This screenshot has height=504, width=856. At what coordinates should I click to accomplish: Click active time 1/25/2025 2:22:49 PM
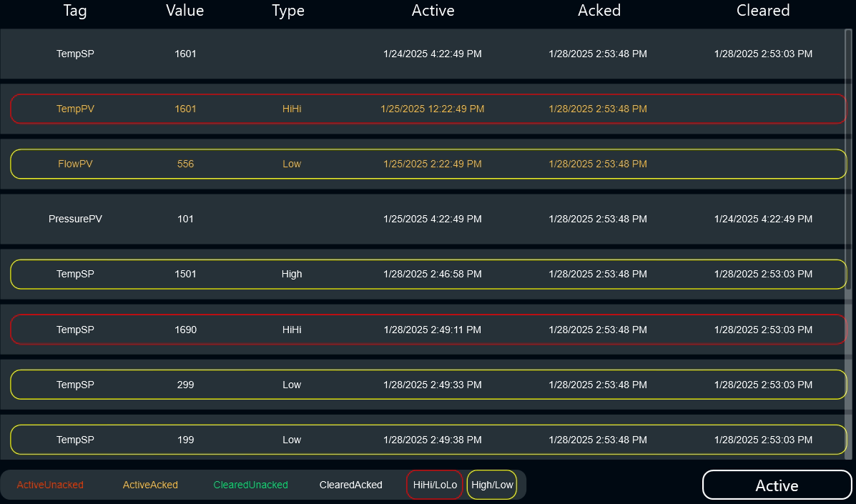pyautogui.click(x=433, y=164)
